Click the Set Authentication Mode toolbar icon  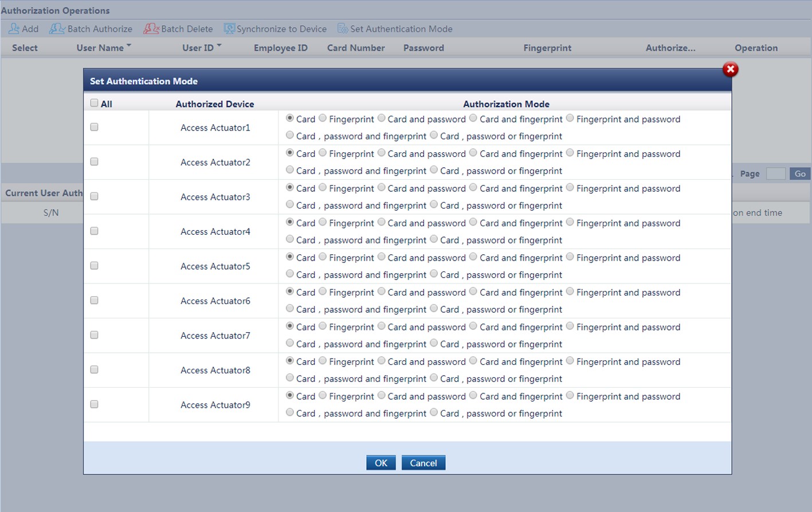[343, 29]
